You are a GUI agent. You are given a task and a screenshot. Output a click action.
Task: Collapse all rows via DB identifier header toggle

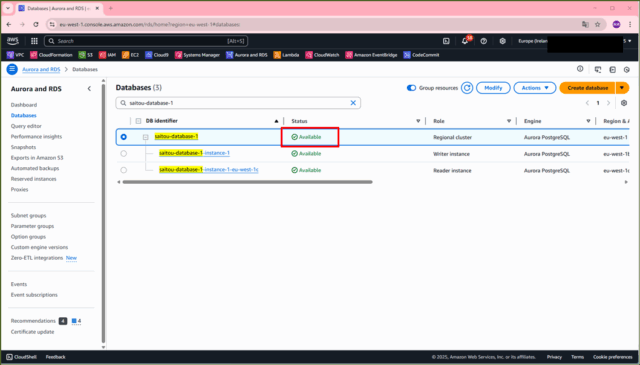[x=138, y=121]
